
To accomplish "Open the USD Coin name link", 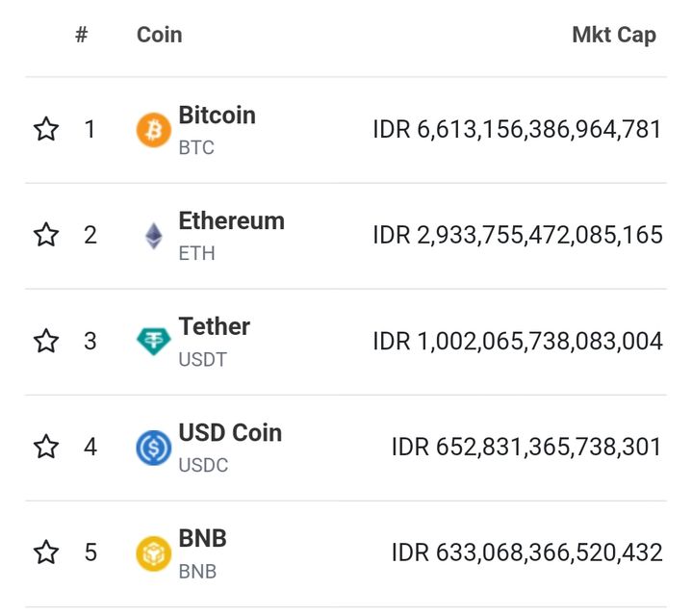I will click(x=230, y=433).
